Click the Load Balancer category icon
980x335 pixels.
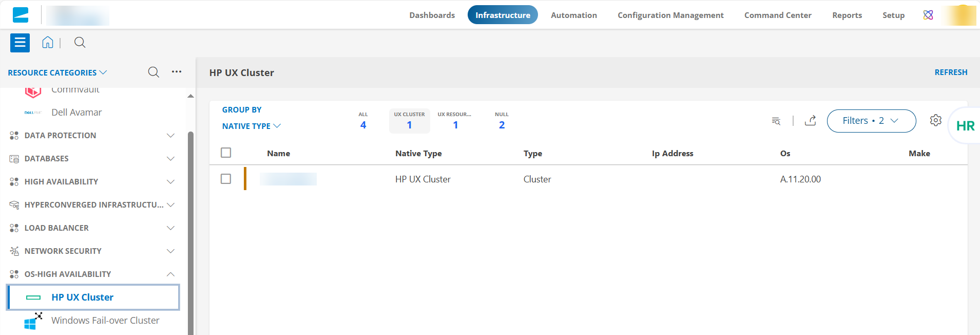[x=14, y=228]
